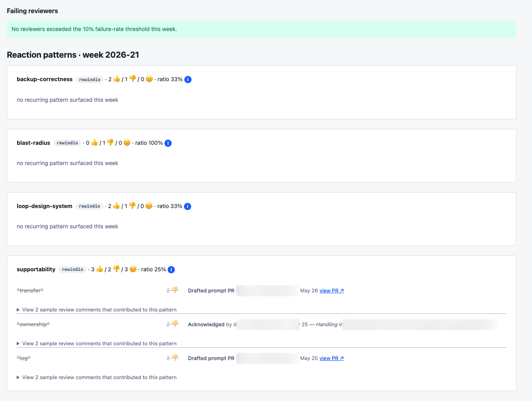Click thumbs-up emoji in backup-correctness row

click(117, 79)
